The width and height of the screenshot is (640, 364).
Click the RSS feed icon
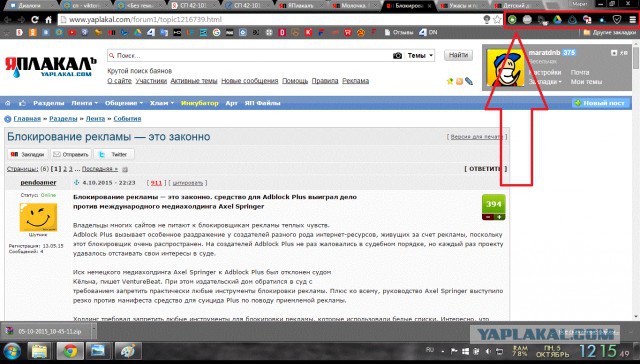[x=459, y=81]
